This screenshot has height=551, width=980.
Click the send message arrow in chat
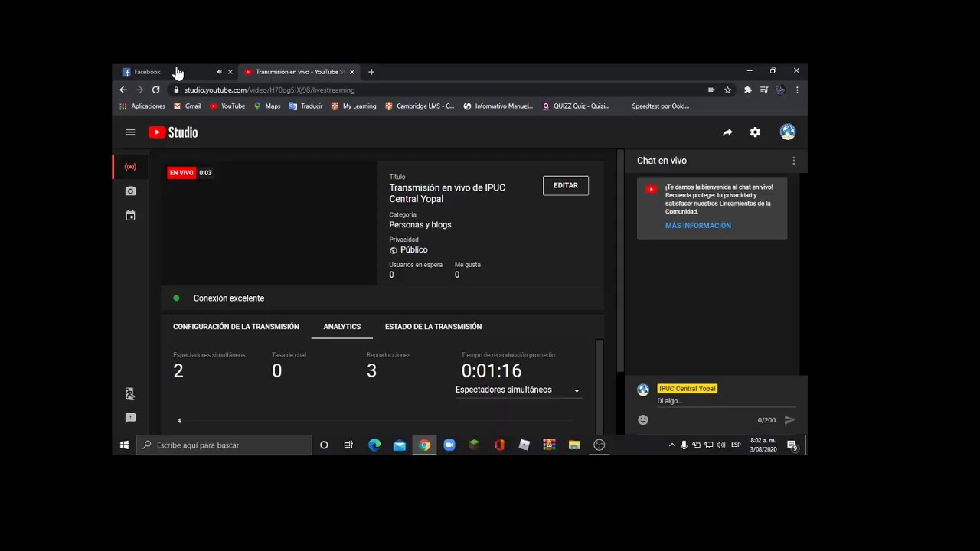[x=789, y=420]
